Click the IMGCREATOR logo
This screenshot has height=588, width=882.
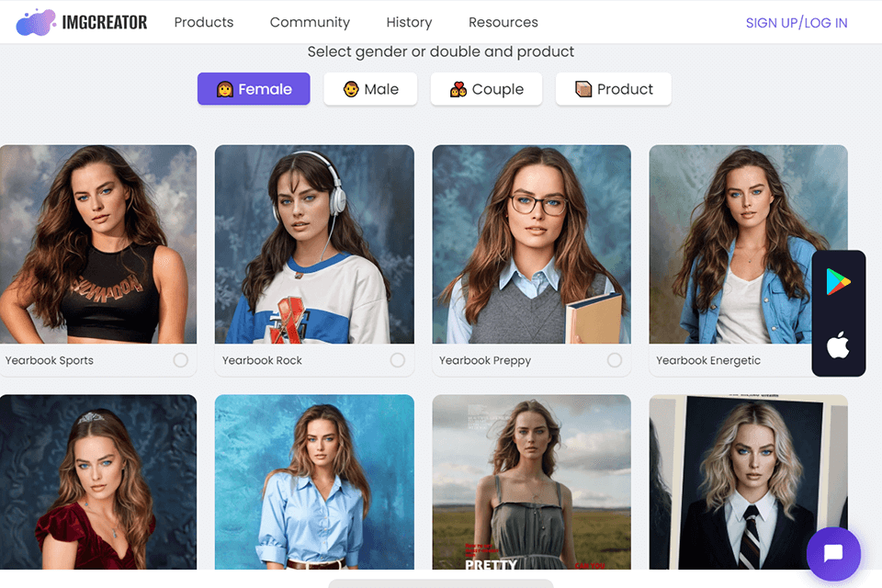point(82,22)
